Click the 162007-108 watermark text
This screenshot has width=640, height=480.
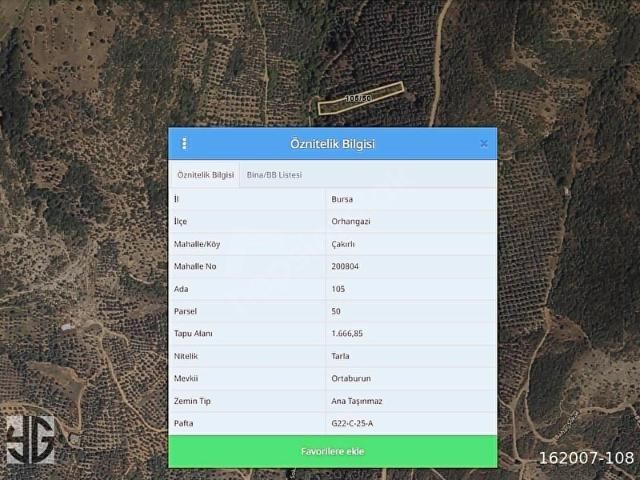pyautogui.click(x=586, y=457)
